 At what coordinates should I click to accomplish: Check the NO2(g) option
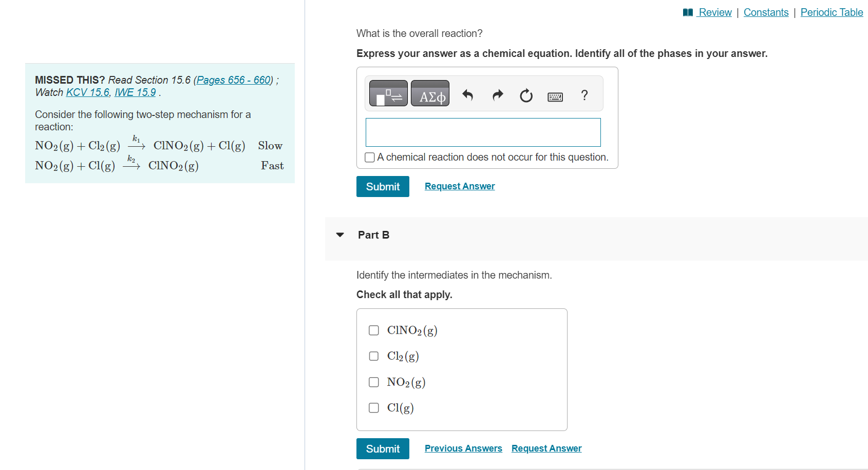coord(373,382)
